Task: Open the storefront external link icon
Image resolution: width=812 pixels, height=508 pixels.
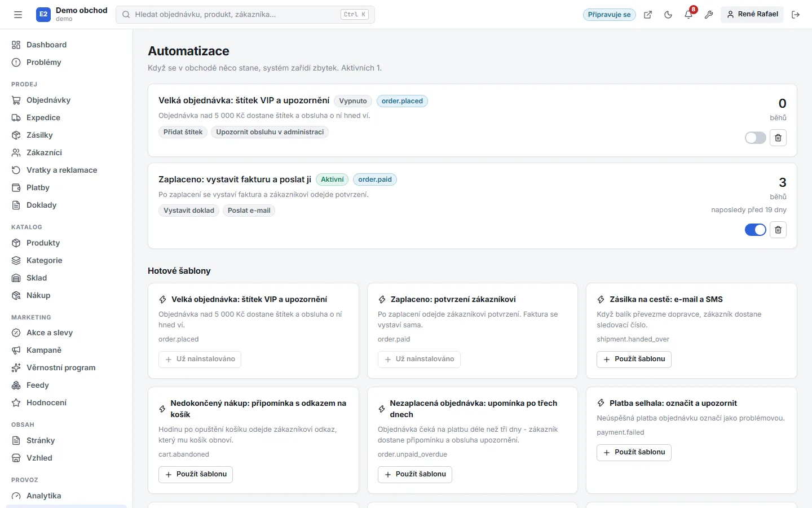Action: (648, 15)
